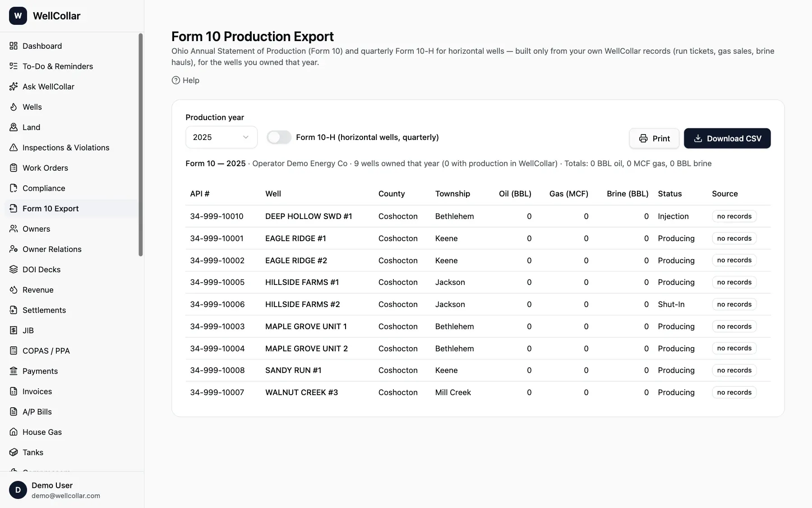Open the Production year dropdown

tap(221, 137)
